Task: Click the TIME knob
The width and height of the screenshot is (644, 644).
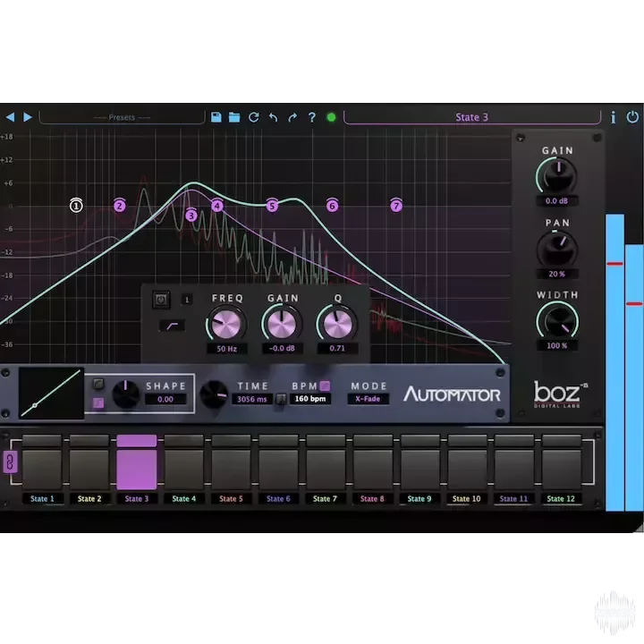Action: pyautogui.click(x=213, y=394)
